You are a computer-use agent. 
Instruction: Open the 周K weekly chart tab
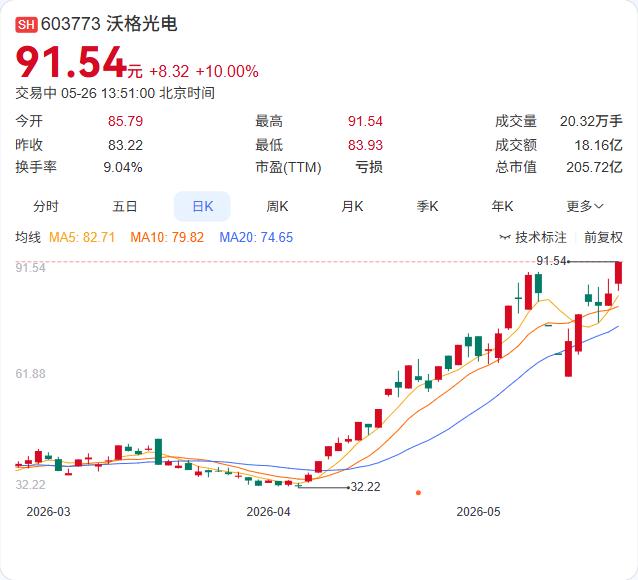pyautogui.click(x=277, y=206)
